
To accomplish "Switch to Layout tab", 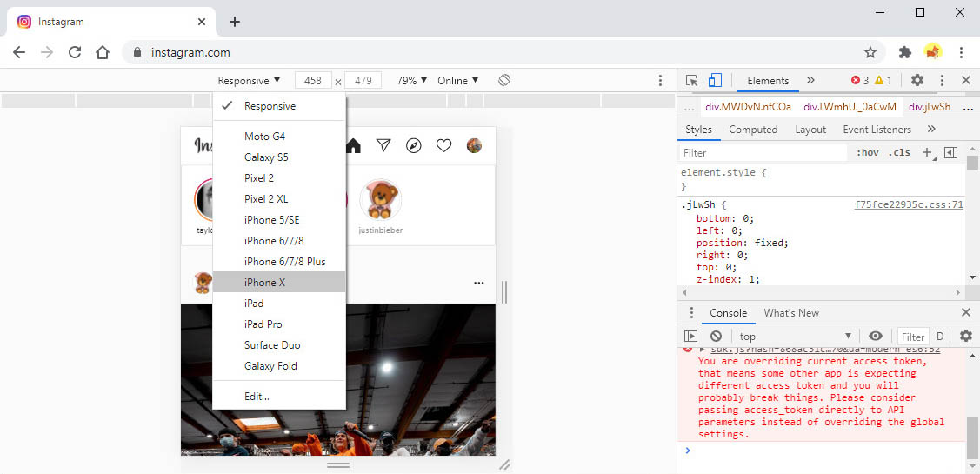I will coord(810,130).
